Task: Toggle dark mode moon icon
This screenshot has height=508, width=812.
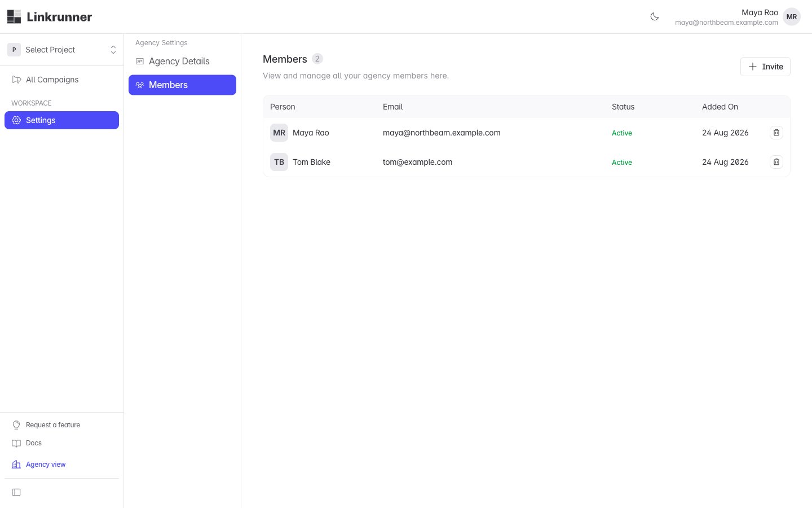Action: (x=655, y=17)
